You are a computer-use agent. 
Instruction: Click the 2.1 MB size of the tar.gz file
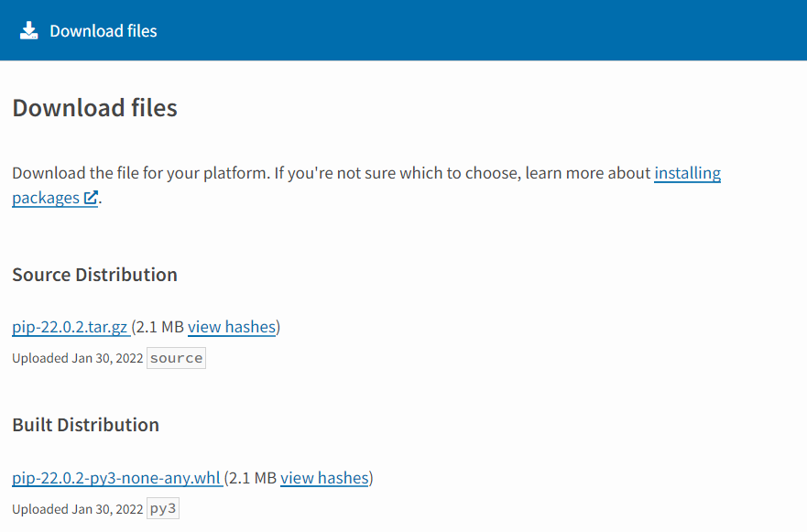(x=160, y=327)
